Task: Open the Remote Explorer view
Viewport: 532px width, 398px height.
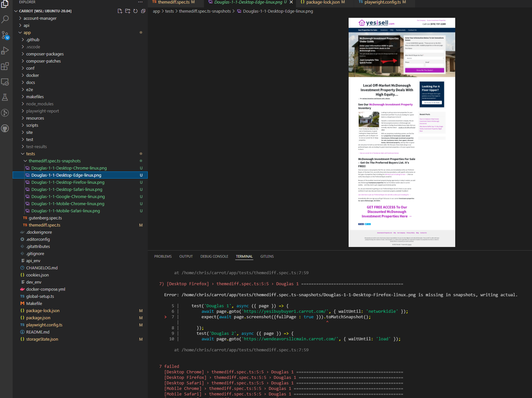Action: 5,82
